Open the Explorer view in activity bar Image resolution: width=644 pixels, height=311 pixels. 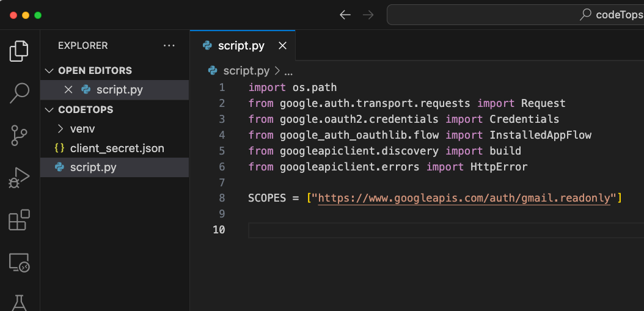[19, 51]
